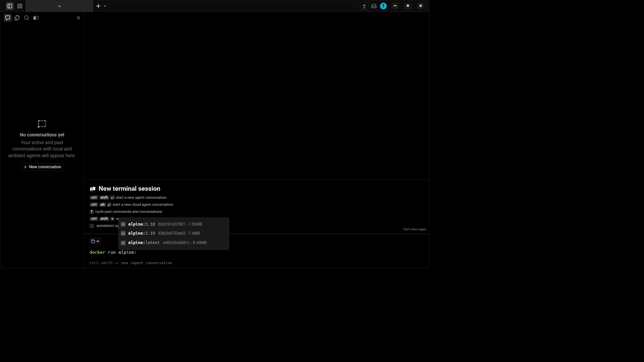Close the left sidebar panel
This screenshot has width=644, height=362.
(x=78, y=18)
